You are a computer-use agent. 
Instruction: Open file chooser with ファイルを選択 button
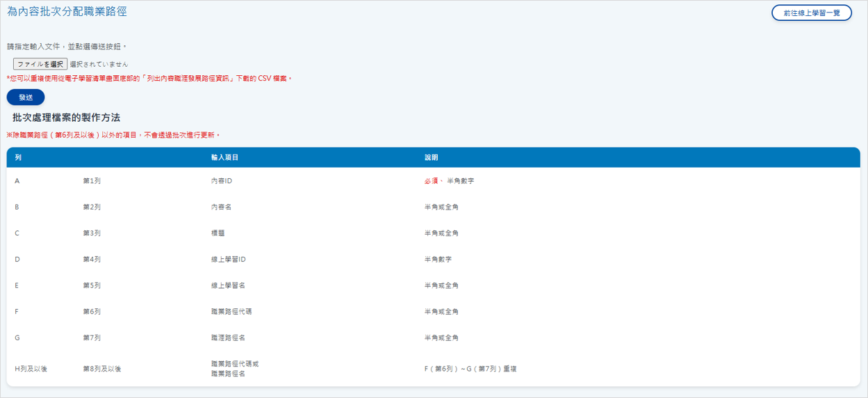(x=40, y=64)
